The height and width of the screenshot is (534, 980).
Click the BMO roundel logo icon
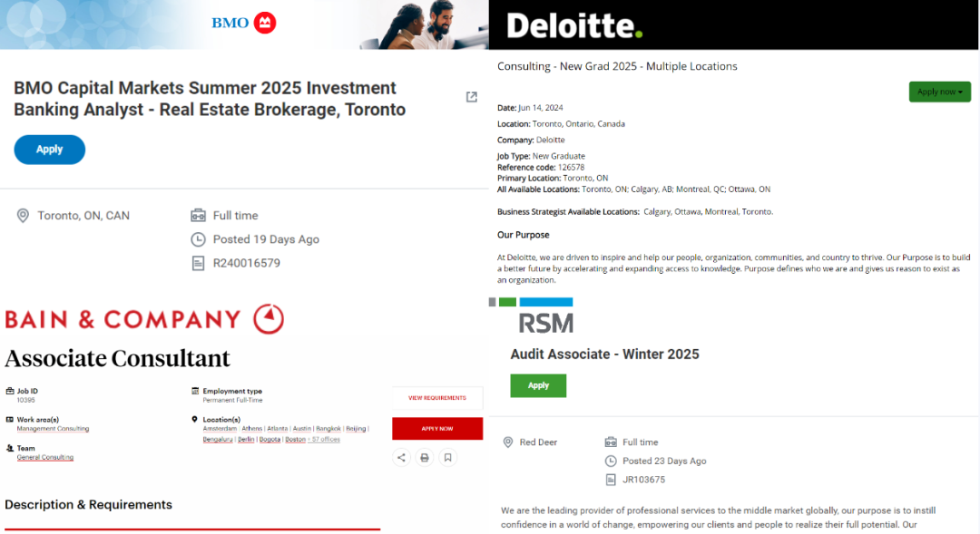[265, 23]
